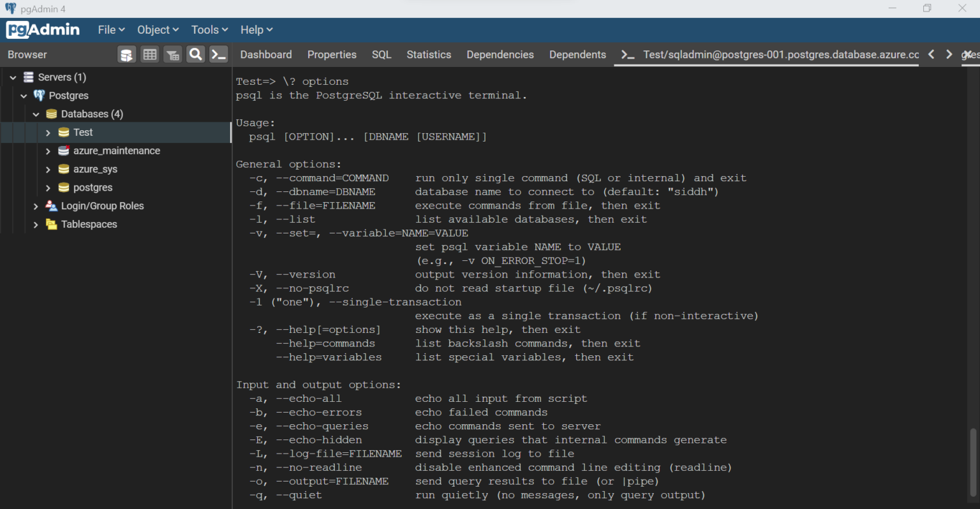980x509 pixels.
Task: Click the next tab navigation arrow
Action: click(949, 54)
